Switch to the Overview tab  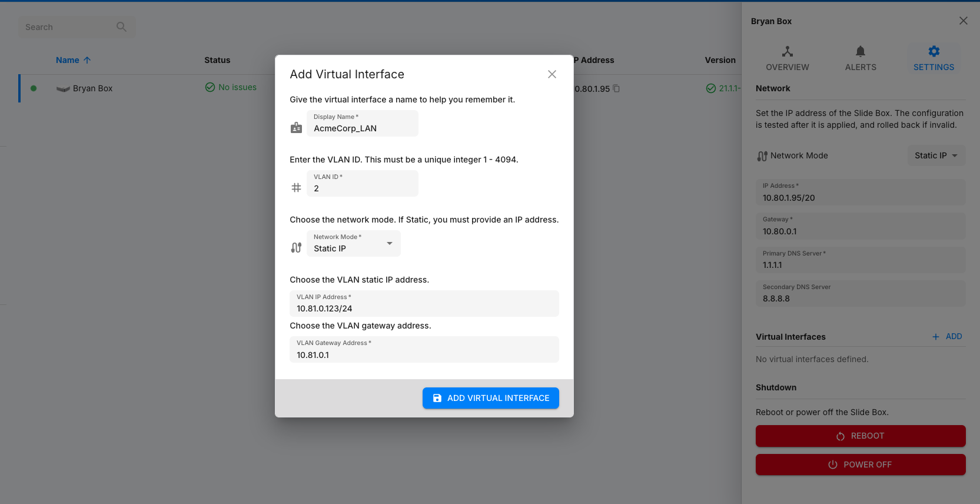pos(787,58)
